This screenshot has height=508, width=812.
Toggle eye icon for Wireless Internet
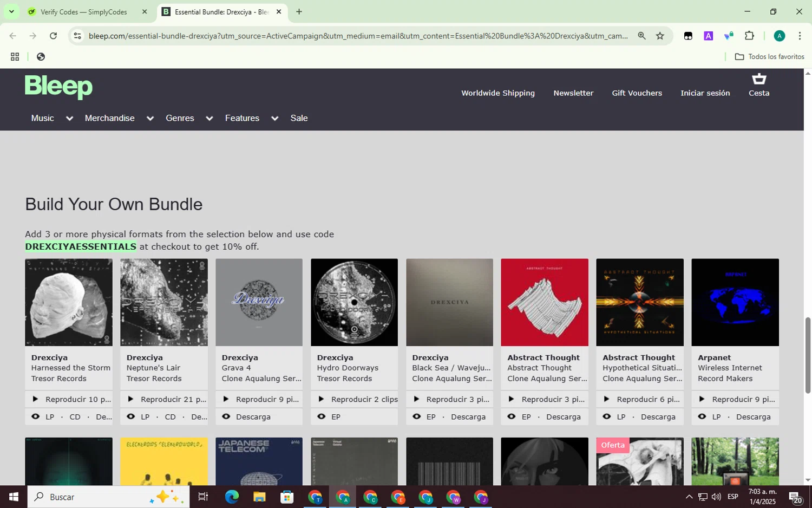tap(702, 416)
